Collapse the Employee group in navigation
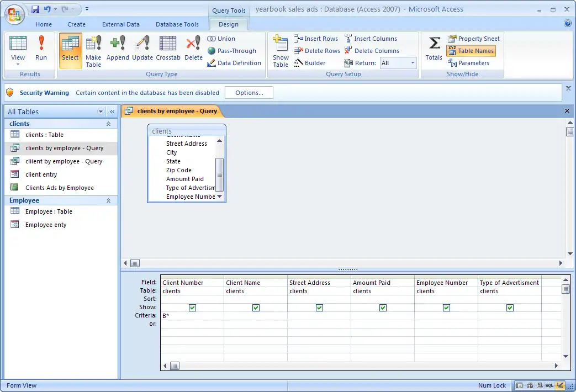 (108, 201)
